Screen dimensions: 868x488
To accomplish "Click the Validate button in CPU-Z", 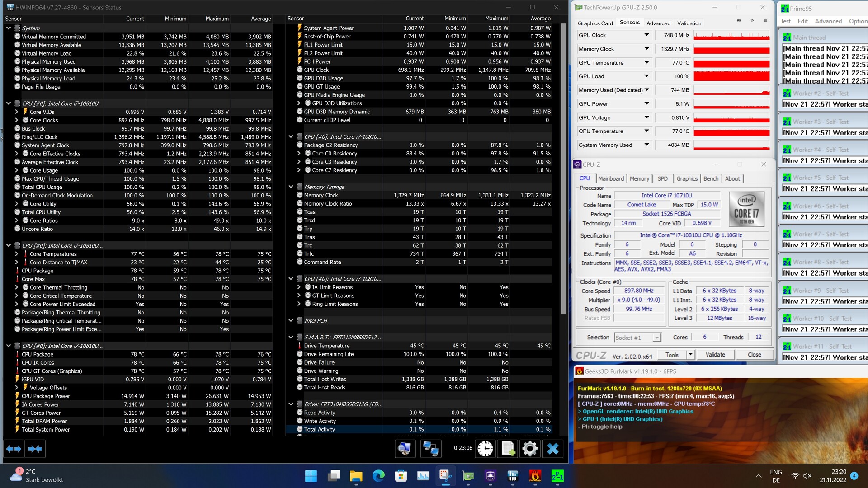I will (715, 355).
